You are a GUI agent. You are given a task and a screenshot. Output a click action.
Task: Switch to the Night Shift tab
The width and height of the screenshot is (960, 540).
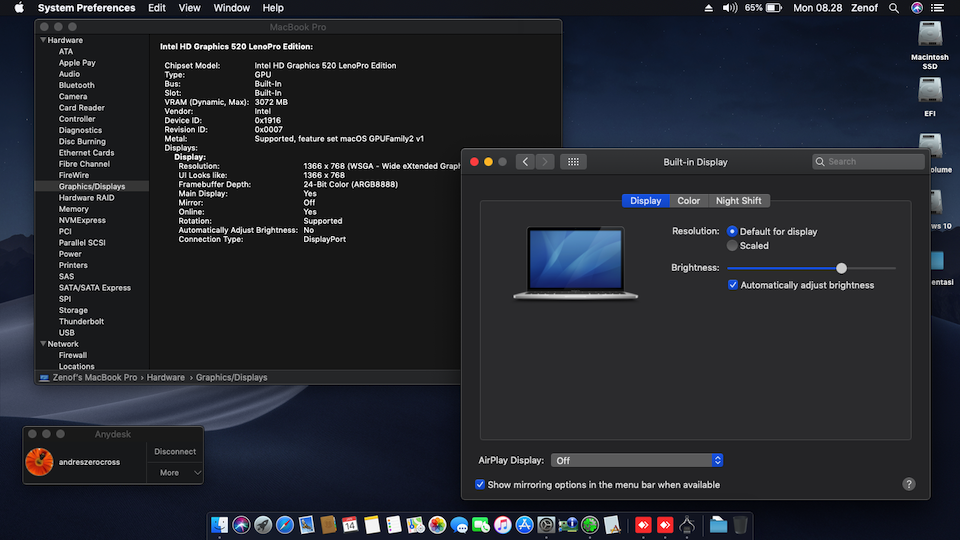[738, 201]
